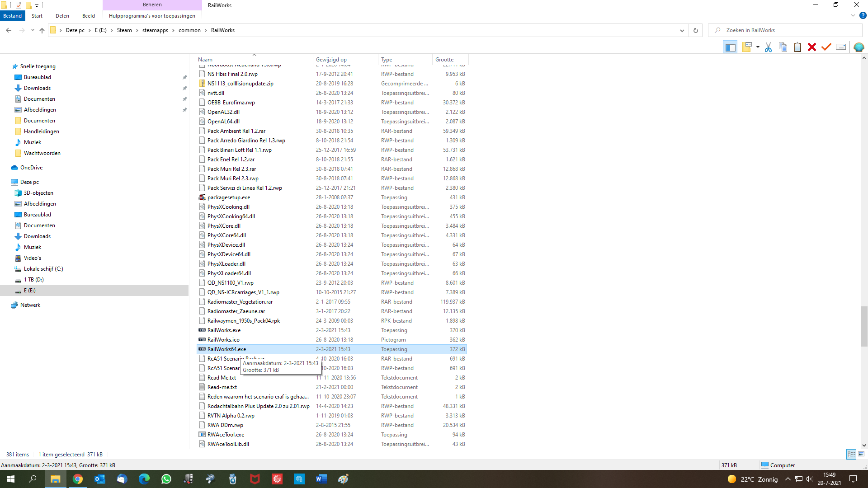Open Microsoft Edge from taskbar
Image resolution: width=868 pixels, height=488 pixels.
(144, 479)
